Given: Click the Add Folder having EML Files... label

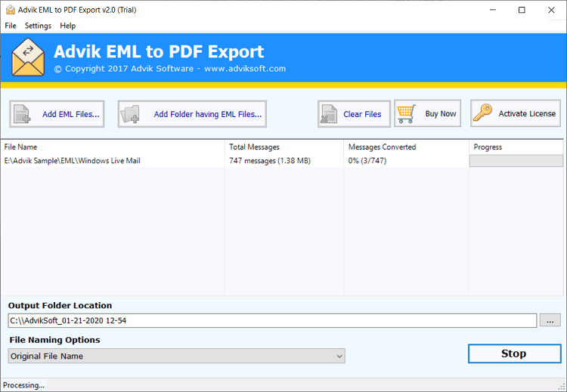Looking at the screenshot, I should point(208,114).
